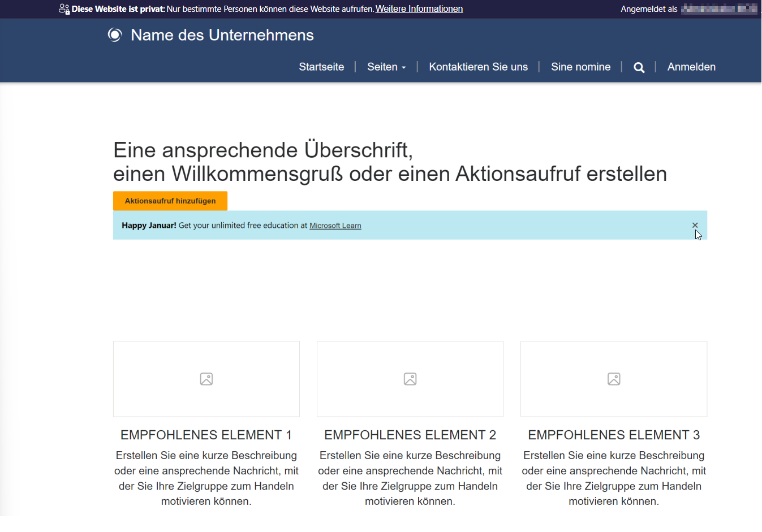
Task: Click the Eine ansprechende Überschrift headline
Action: [390, 162]
